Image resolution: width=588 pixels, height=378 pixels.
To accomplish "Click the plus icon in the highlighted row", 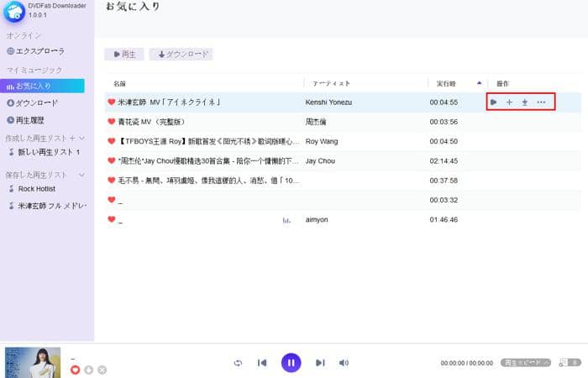I will point(509,102).
